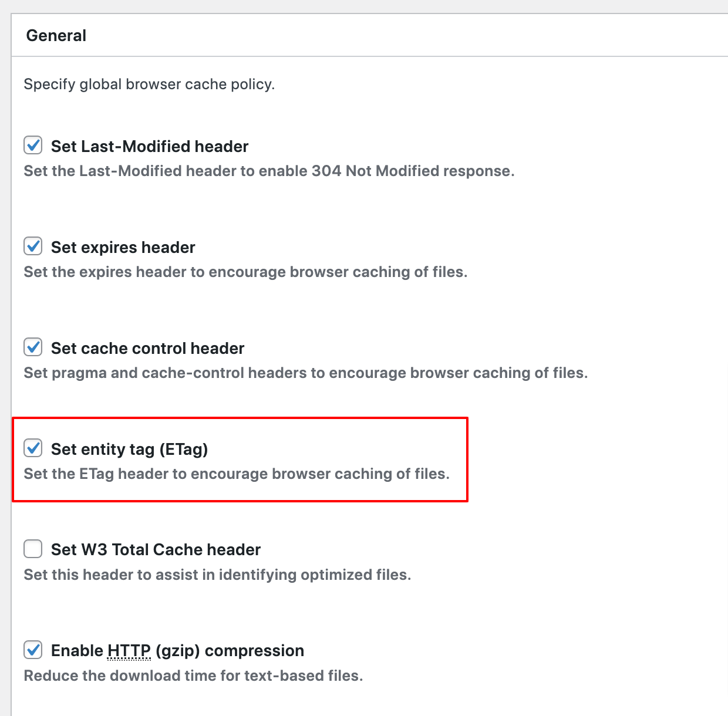Click the "Set cache control header" label text
Screen dimensions: 728x716
point(147,348)
